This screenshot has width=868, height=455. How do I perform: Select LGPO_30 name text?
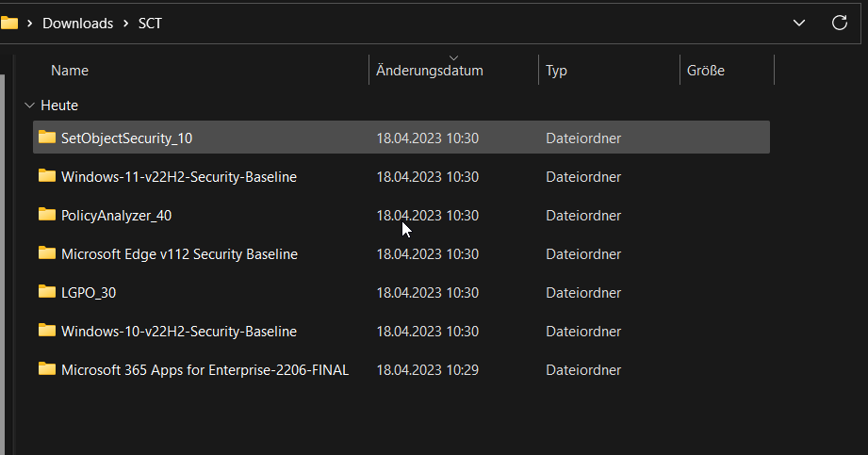pyautogui.click(x=89, y=293)
